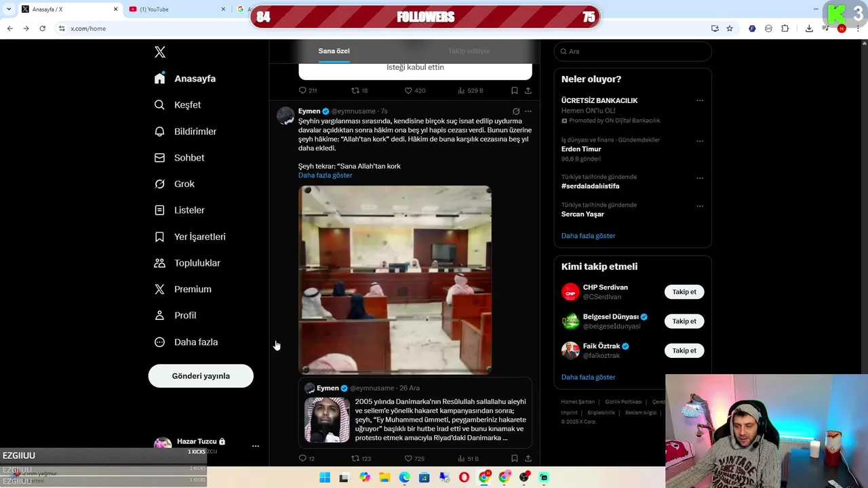Viewport: 868px width, 488px height.
Task: Open #serdaladaliistifa trend options
Action: [x=700, y=178]
